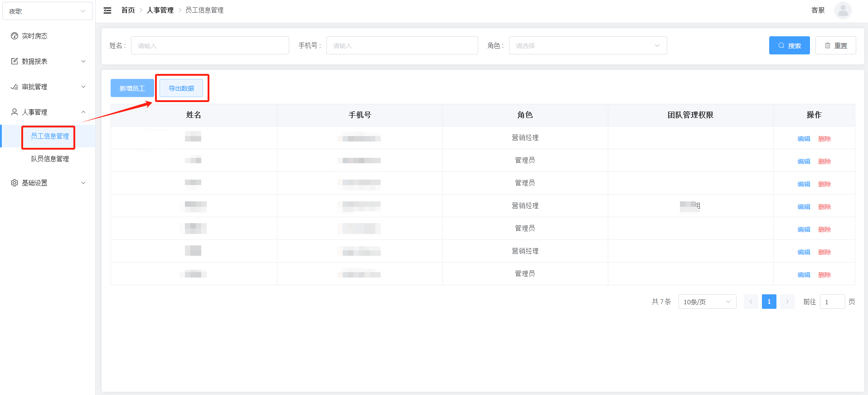Open the 10条/页 page size dropdown

(x=707, y=302)
